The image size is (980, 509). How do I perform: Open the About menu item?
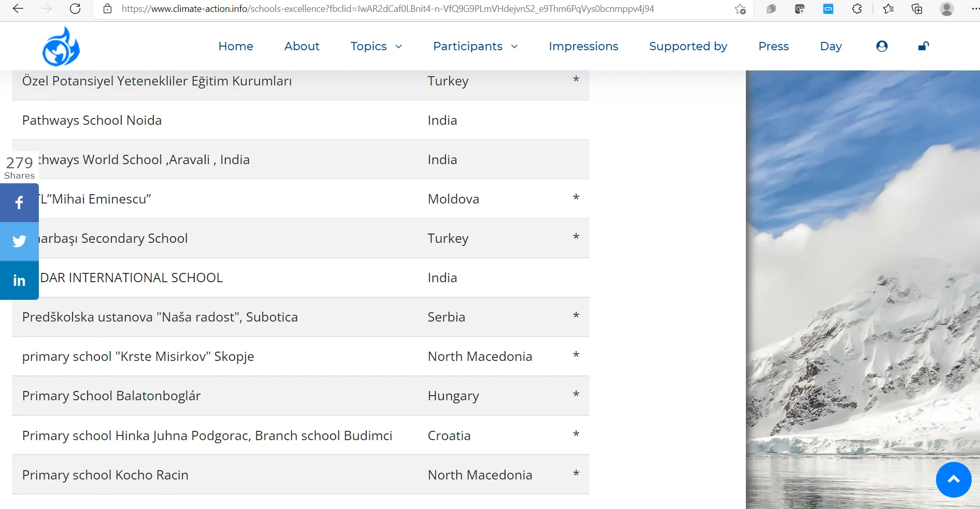(x=302, y=46)
